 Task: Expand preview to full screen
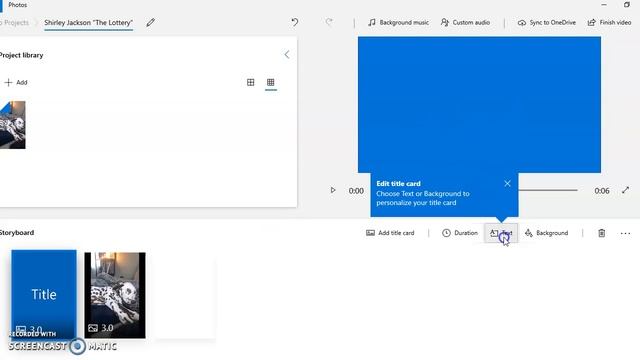pos(625,190)
